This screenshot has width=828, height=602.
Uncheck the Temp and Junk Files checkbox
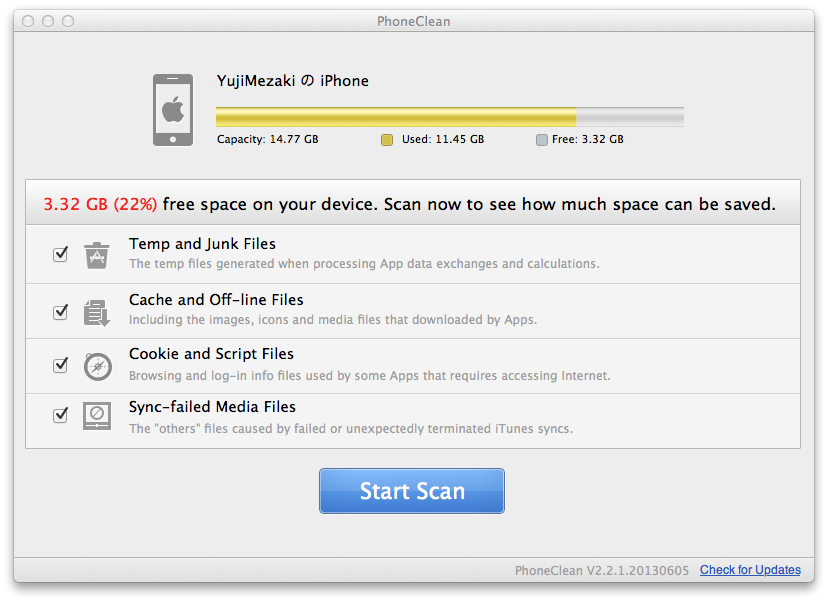(x=60, y=254)
